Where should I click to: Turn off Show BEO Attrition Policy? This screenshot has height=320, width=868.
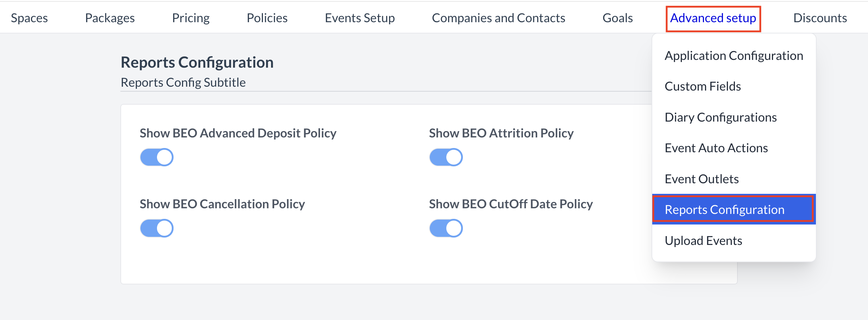(446, 157)
